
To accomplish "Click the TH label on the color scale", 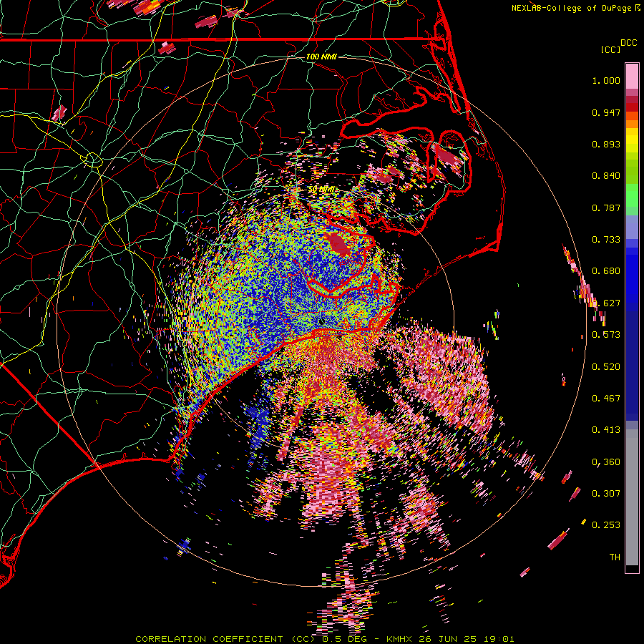I will (x=615, y=557).
